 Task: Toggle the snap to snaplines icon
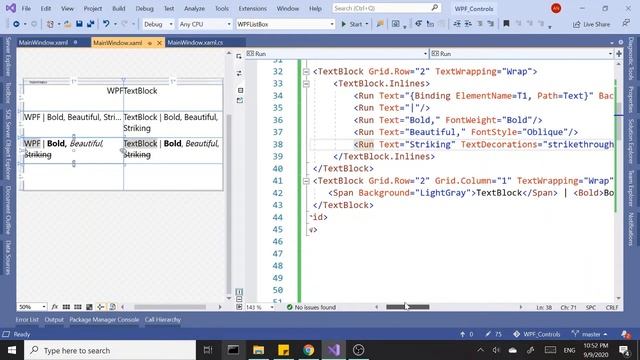[100, 307]
